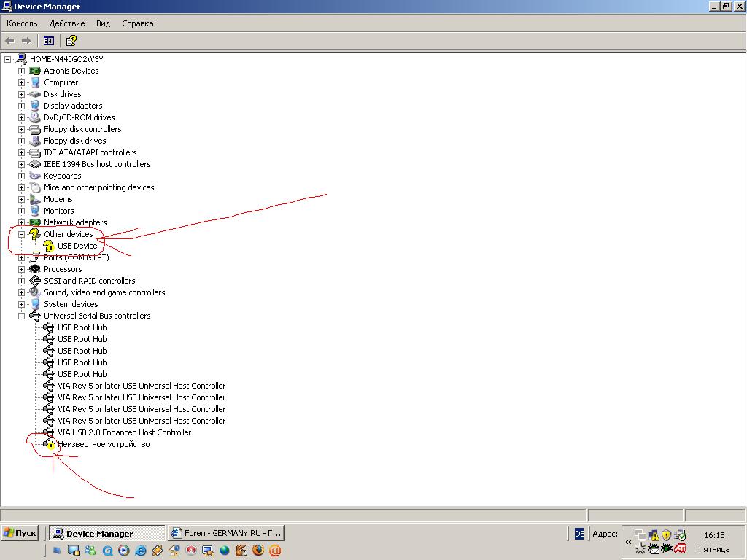The width and height of the screenshot is (747, 560).
Task: Expand the Display adapters node
Action: 21,106
